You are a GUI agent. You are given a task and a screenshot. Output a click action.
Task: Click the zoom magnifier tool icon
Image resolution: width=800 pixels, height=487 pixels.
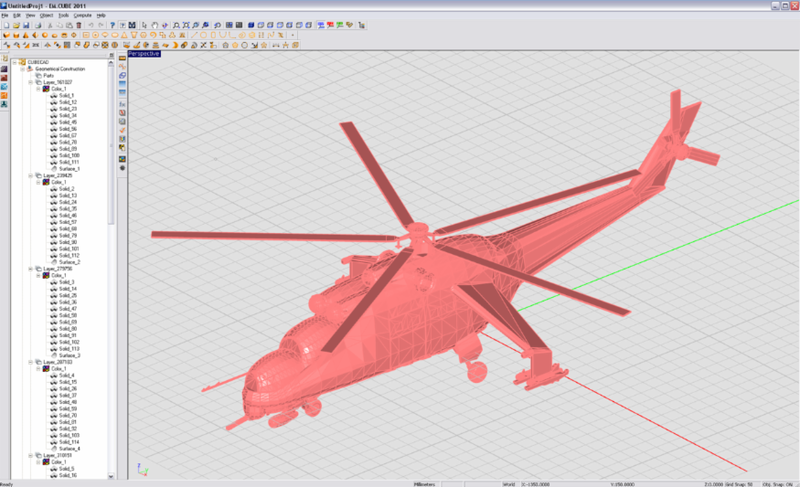pyautogui.click(x=176, y=25)
